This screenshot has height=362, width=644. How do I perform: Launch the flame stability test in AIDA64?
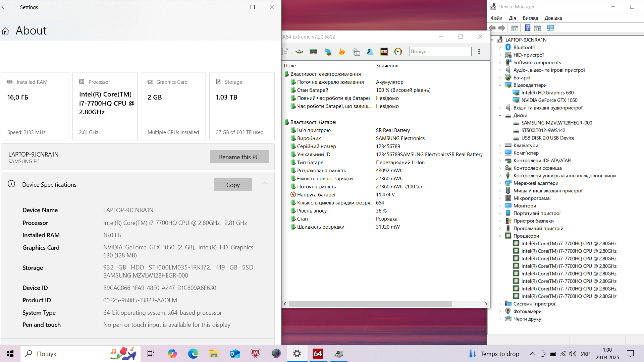[342, 52]
